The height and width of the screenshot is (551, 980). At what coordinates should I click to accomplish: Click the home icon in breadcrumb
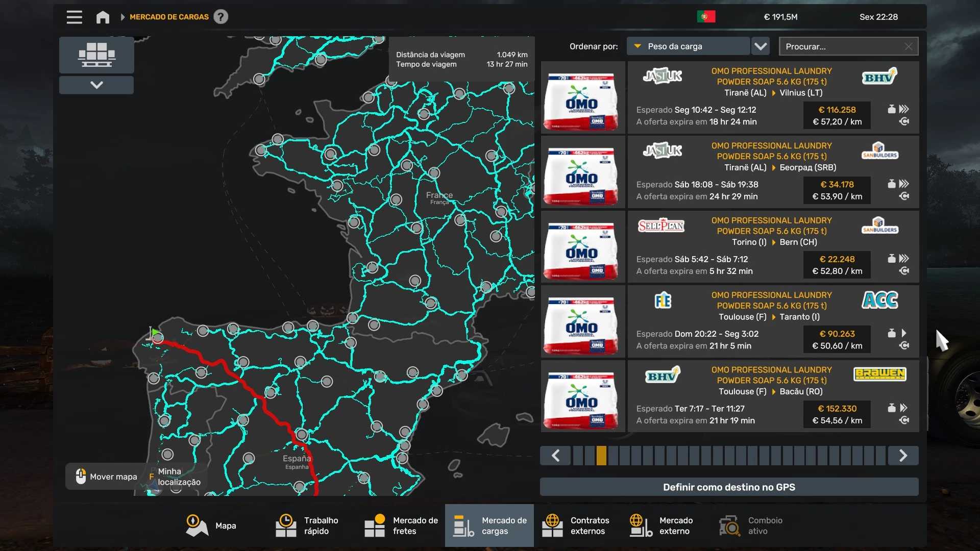point(103,17)
